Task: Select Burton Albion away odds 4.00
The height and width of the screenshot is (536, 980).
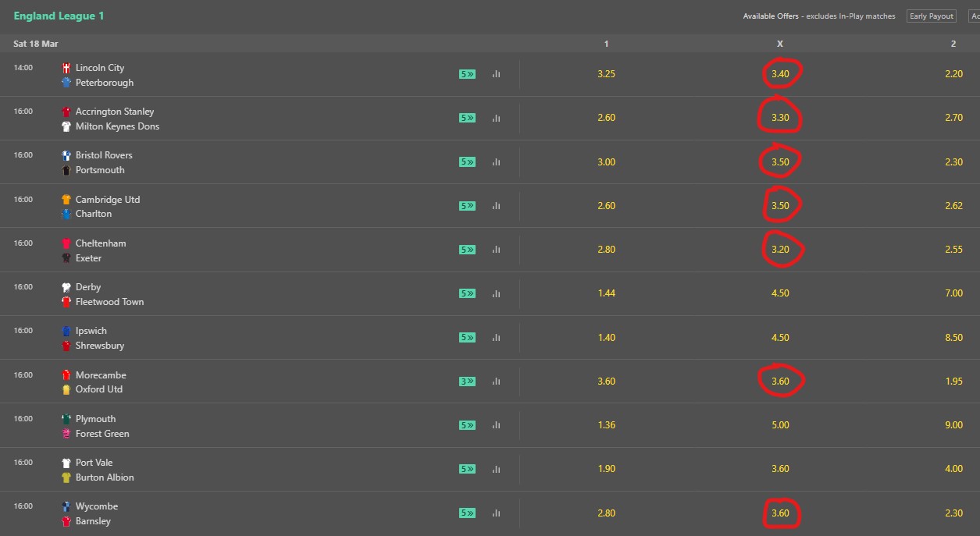Action: point(953,469)
